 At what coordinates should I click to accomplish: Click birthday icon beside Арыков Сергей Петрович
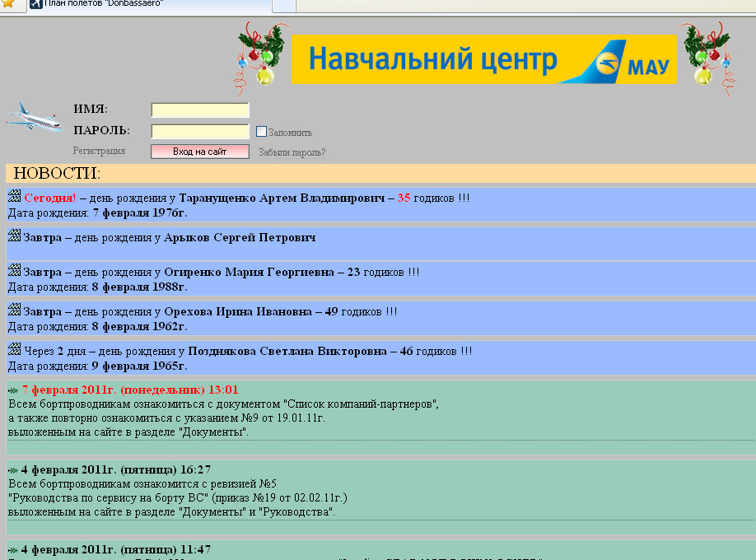pos(14,236)
